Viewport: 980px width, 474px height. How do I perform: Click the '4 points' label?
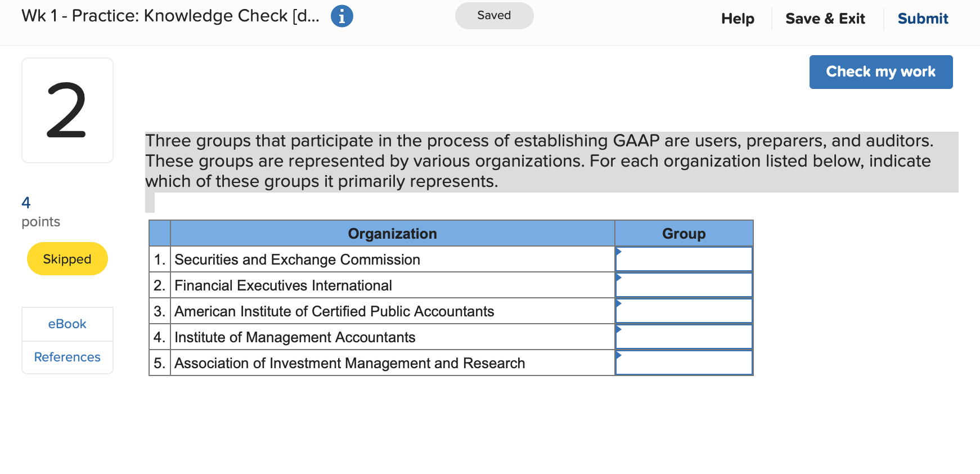click(x=41, y=212)
